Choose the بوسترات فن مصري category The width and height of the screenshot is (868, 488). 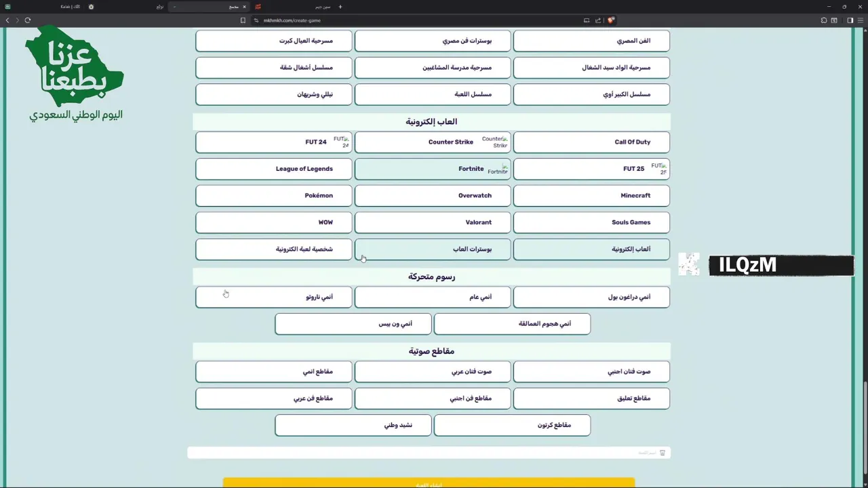pyautogui.click(x=433, y=41)
